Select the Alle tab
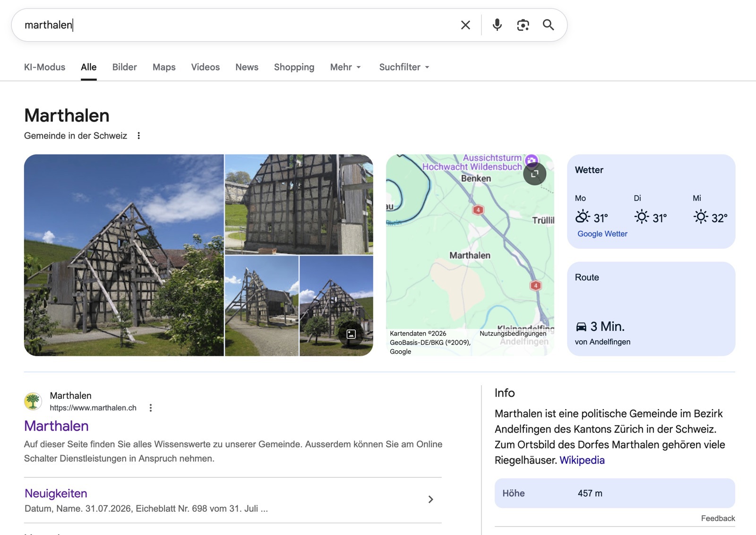Viewport: 756px width, 535px height. click(88, 67)
